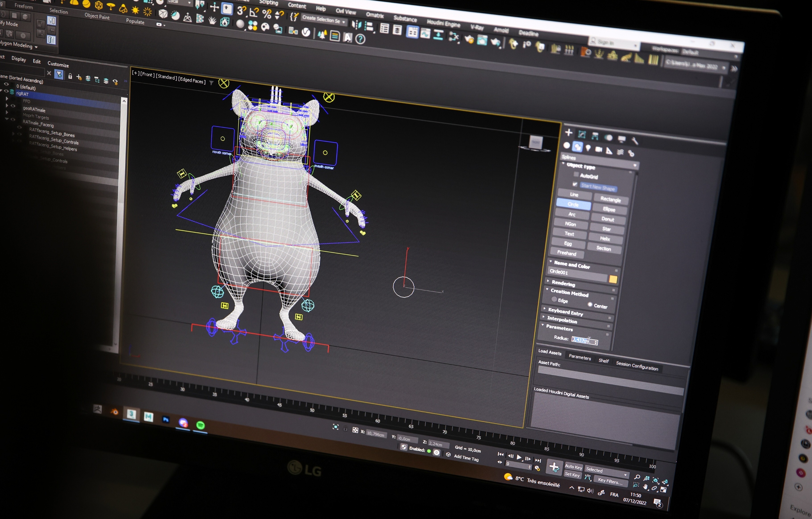Select the Lights category icon
Screen dimensions: 812x519
(588, 148)
